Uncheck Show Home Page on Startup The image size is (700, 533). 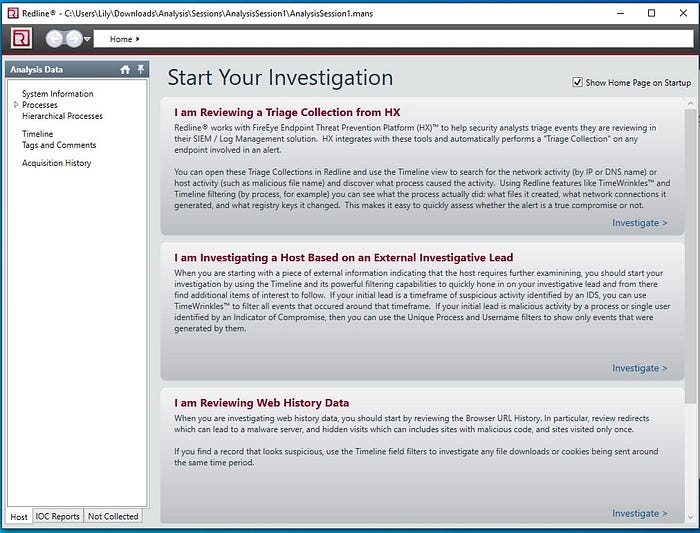click(577, 82)
